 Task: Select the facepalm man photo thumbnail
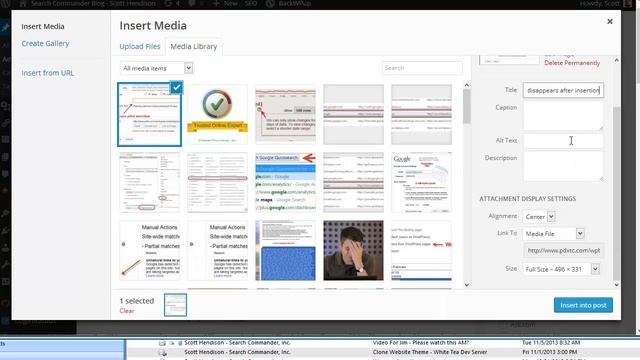[x=353, y=250]
